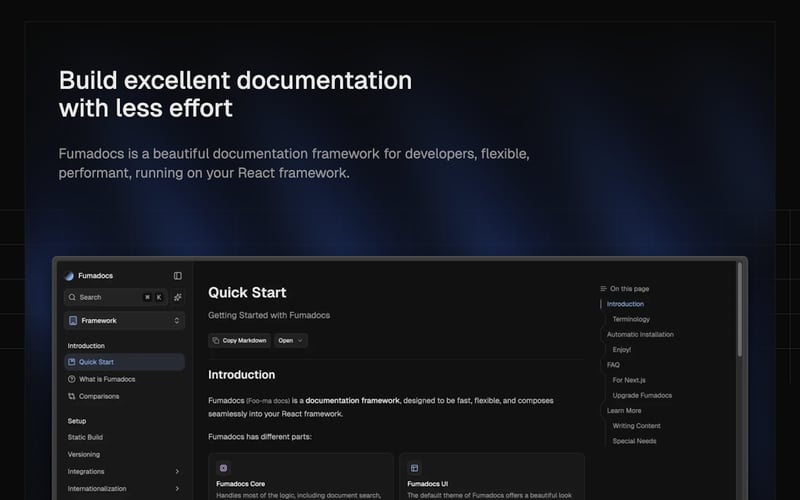Click the Quick Start page title

(x=247, y=293)
